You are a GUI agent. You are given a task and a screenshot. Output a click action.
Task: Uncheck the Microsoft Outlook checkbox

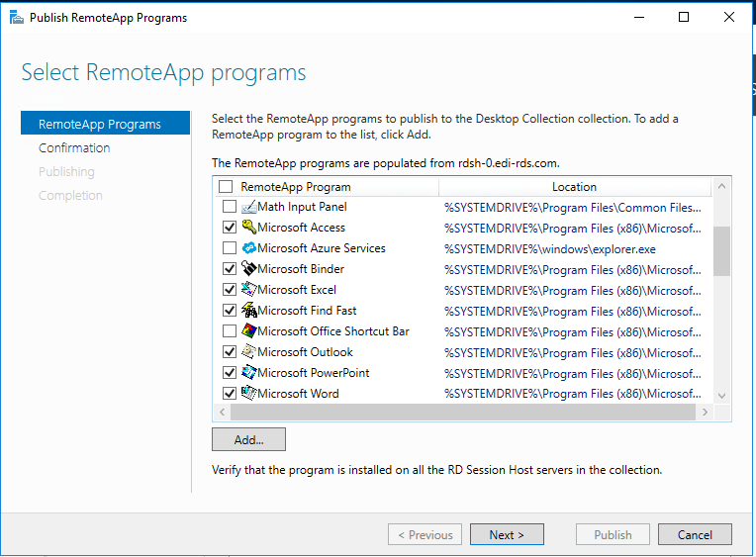[230, 351]
